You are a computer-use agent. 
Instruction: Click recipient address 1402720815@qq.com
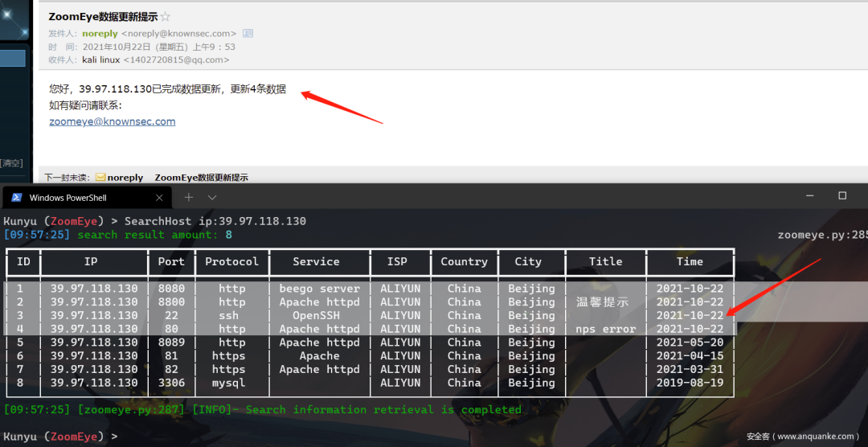coord(176,59)
